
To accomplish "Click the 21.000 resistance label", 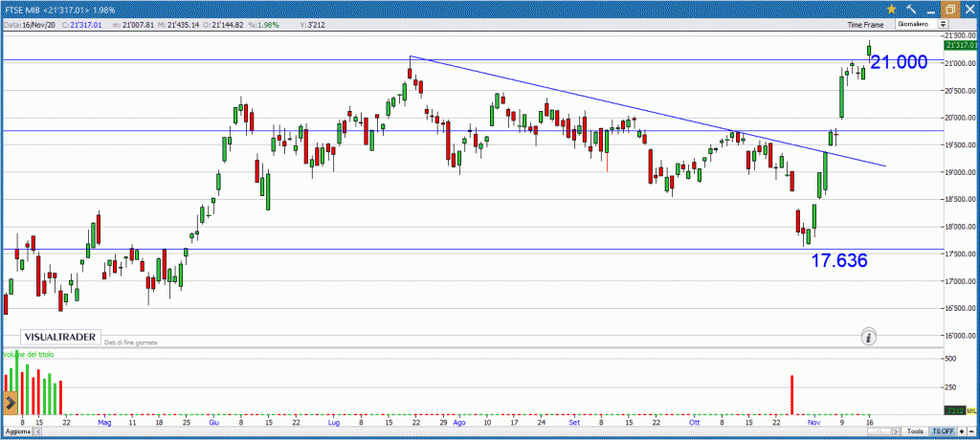I will point(899,62).
